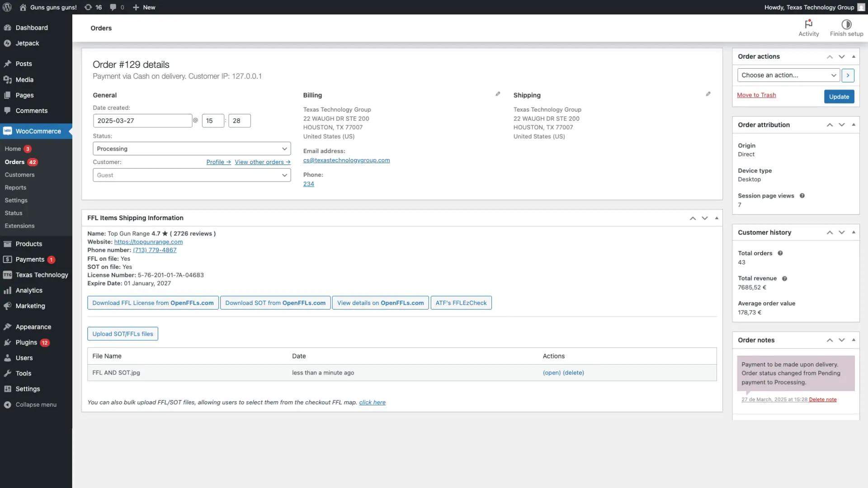Go to Dashboard in sidebar

[x=32, y=28]
